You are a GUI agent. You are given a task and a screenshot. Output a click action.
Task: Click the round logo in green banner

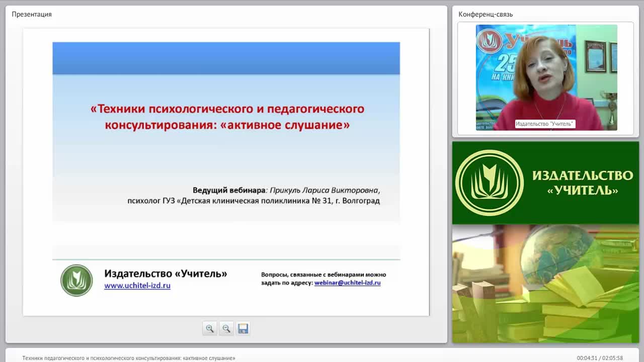tap(490, 183)
